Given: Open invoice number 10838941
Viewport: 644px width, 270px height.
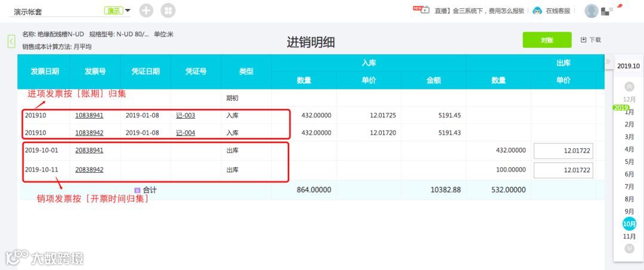Looking at the screenshot, I should point(89,116).
